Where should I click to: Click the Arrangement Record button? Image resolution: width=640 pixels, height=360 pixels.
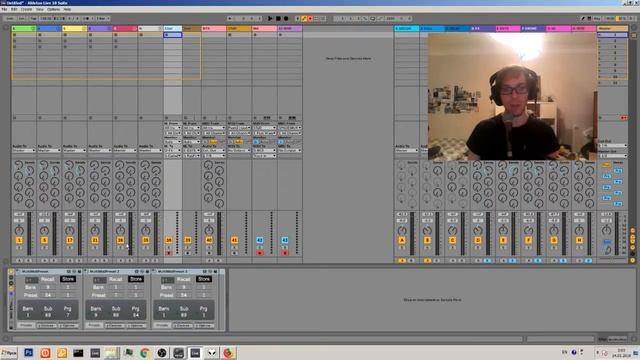pos(286,18)
